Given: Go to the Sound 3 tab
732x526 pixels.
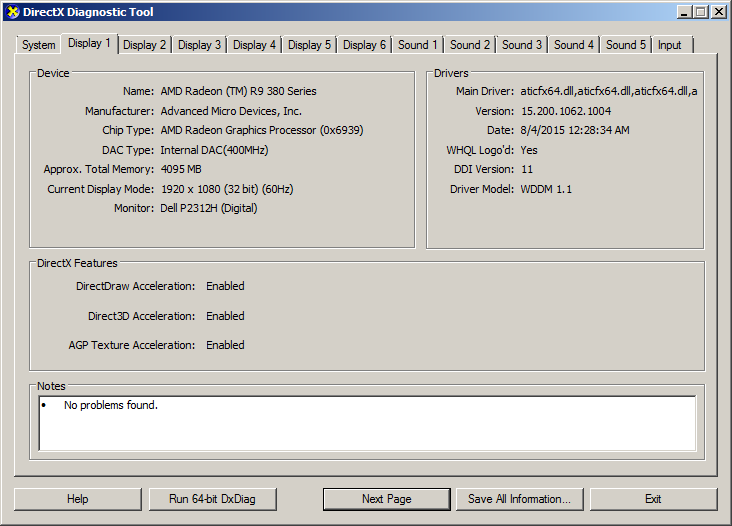Looking at the screenshot, I should 522,45.
